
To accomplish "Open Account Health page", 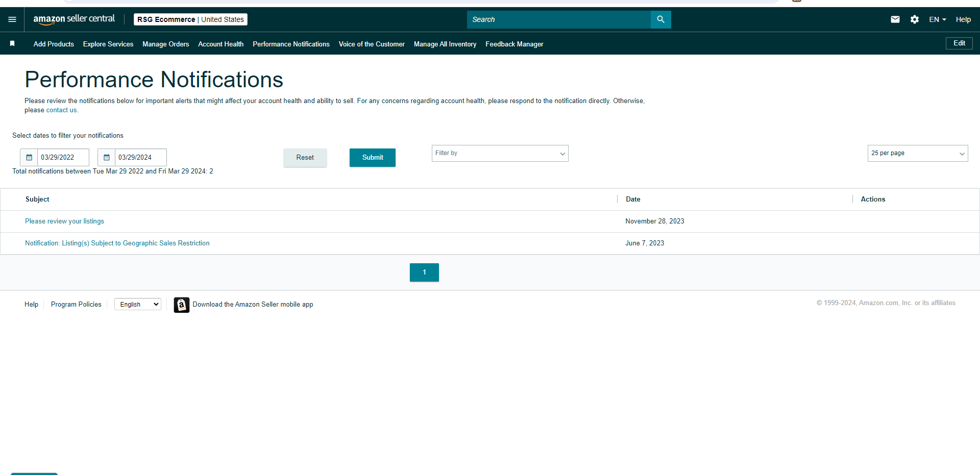I will point(220,44).
